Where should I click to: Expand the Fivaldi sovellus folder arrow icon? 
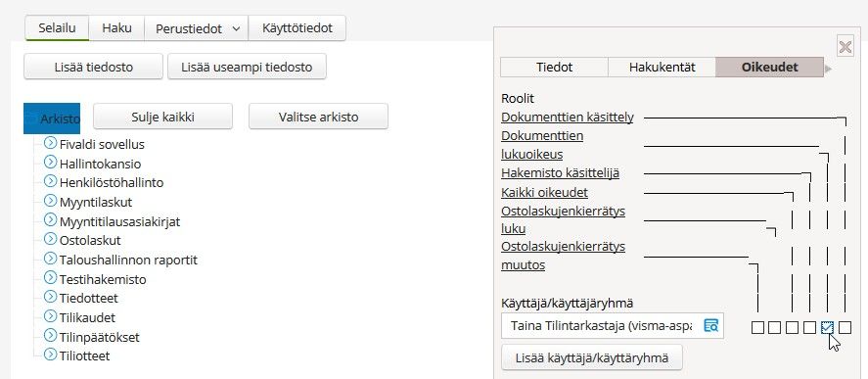tap(50, 144)
